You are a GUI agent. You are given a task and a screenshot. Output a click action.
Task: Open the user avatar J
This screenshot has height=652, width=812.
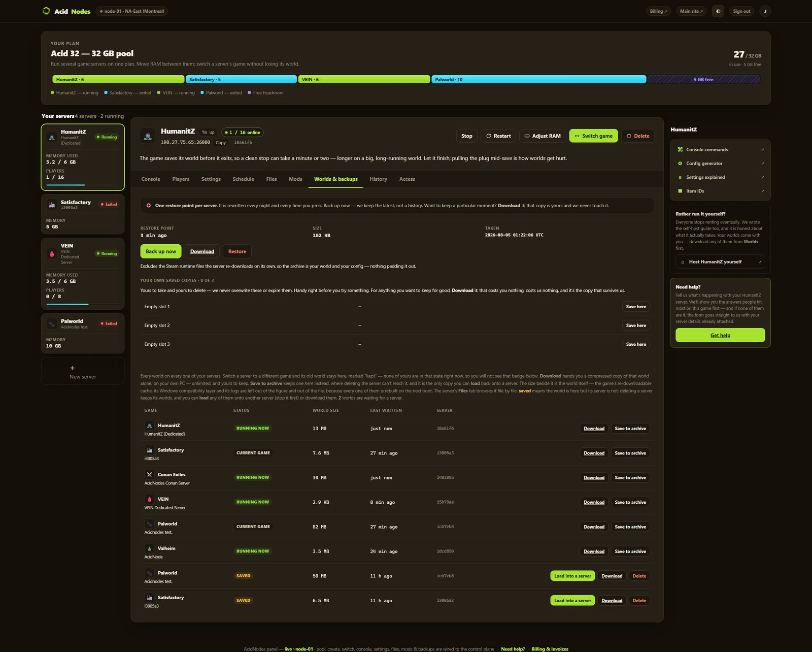click(765, 11)
